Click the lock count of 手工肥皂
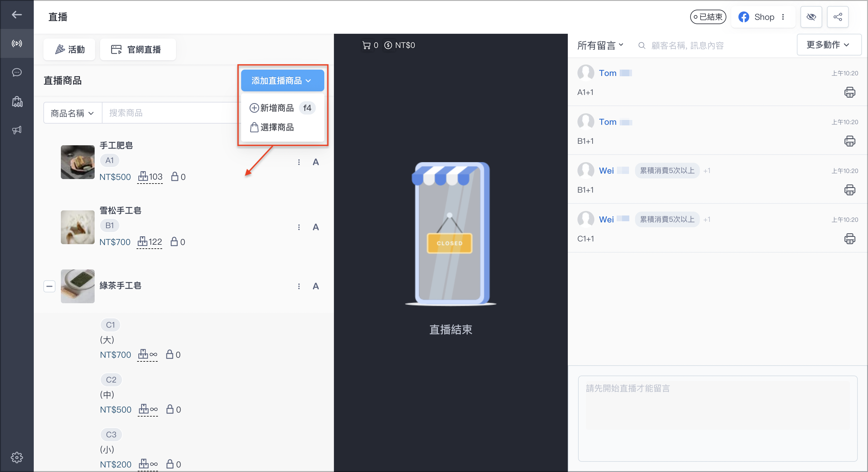Viewport: 868px width, 472px height. click(178, 177)
